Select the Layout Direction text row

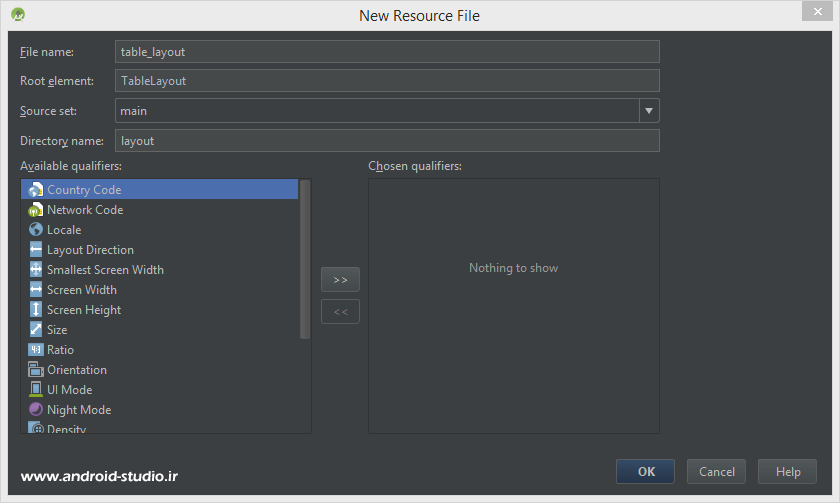[90, 250]
